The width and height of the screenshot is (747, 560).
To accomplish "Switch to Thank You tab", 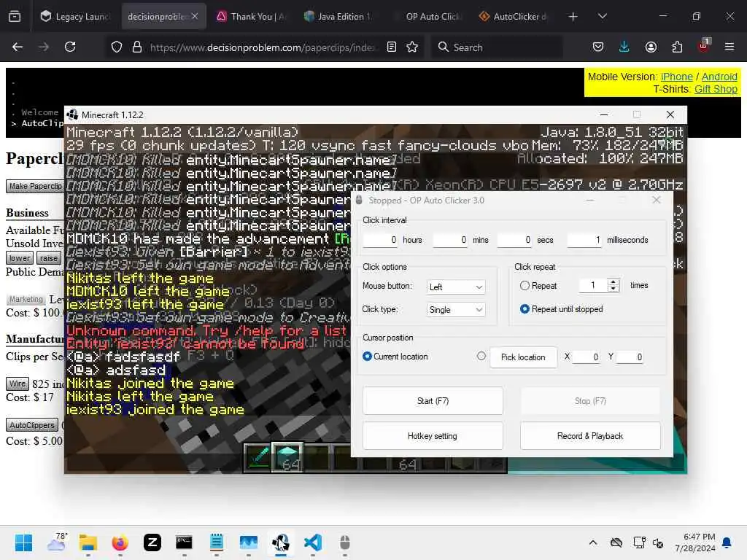I will click(250, 17).
